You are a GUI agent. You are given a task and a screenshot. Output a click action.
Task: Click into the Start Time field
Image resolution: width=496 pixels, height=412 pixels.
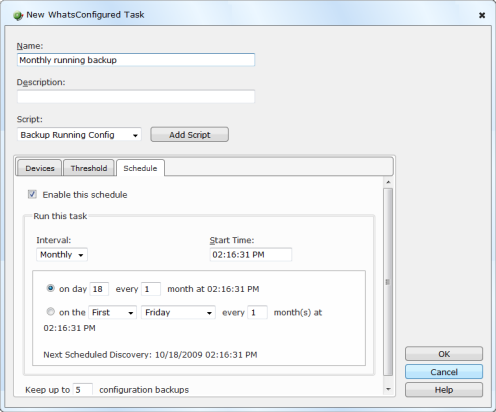click(251, 255)
